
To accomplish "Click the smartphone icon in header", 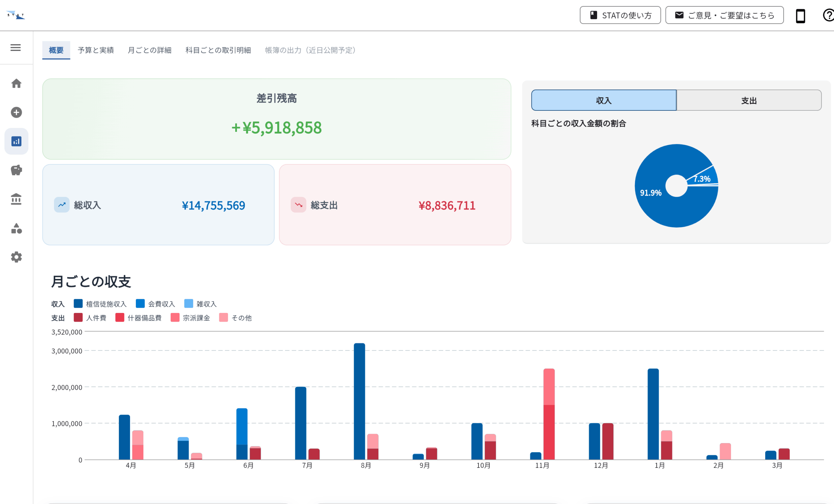I will (x=800, y=16).
